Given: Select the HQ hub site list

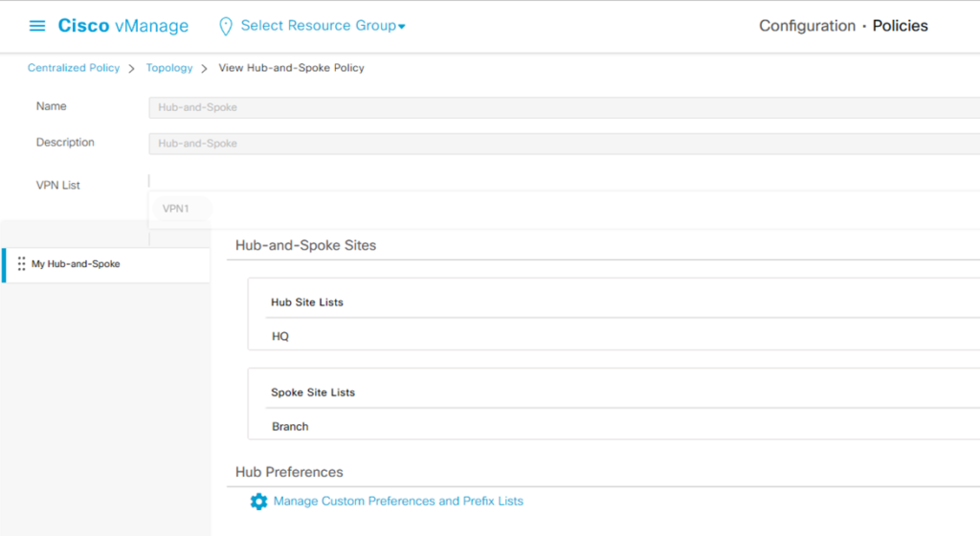Looking at the screenshot, I should [x=280, y=337].
